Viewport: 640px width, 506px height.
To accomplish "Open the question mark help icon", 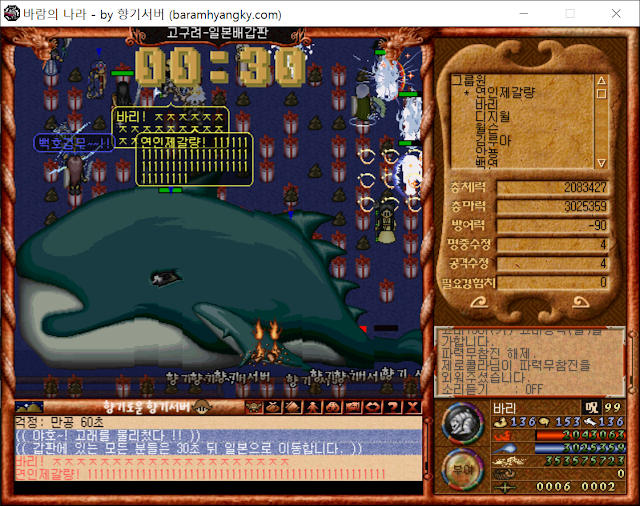I will point(392,407).
